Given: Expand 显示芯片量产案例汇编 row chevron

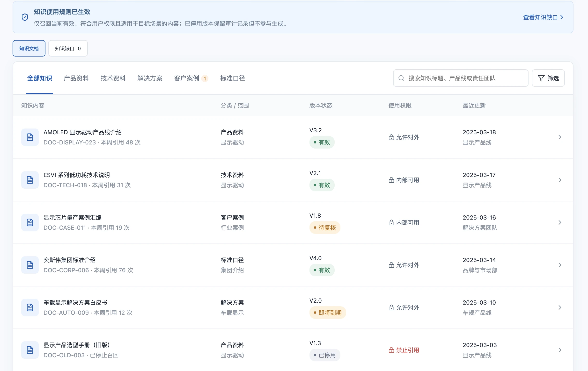Looking at the screenshot, I should (560, 222).
